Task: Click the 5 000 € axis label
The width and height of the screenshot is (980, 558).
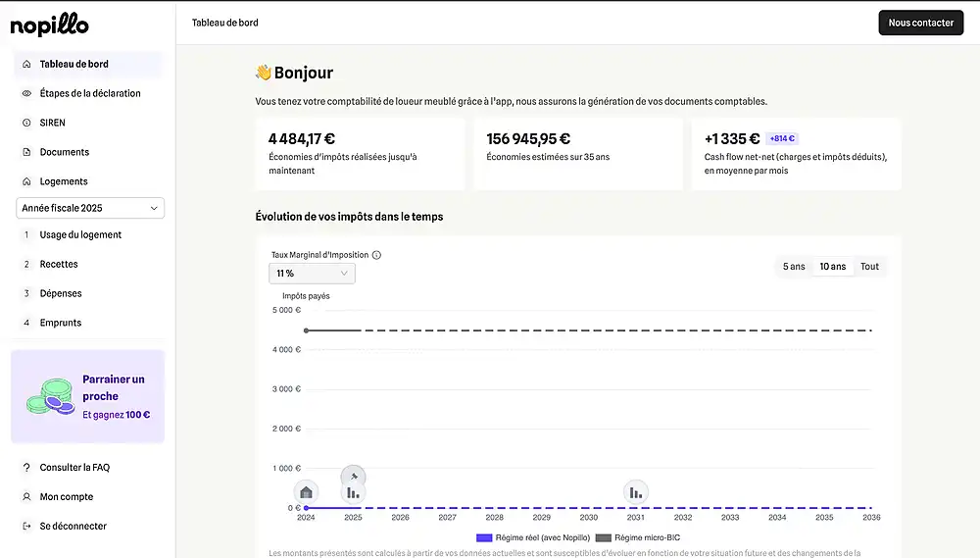Action: 286,310
